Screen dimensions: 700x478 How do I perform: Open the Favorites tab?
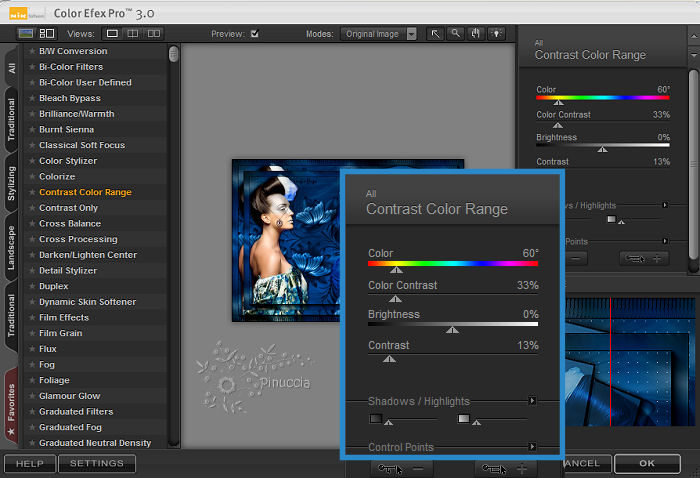coord(11,407)
